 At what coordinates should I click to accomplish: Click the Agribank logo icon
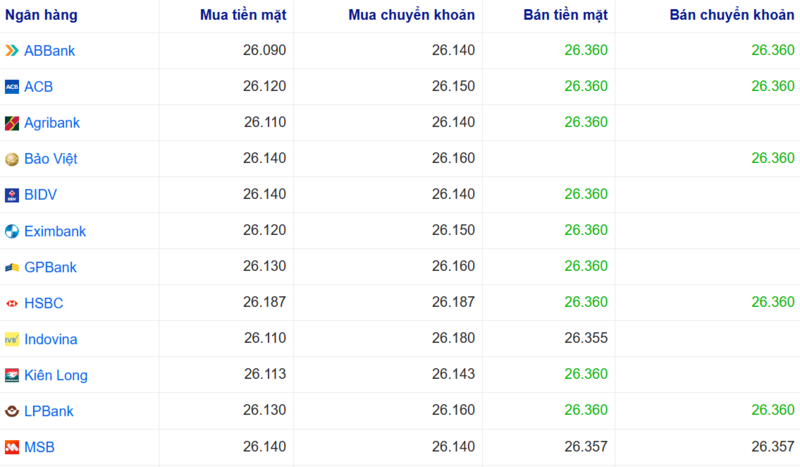[12, 123]
